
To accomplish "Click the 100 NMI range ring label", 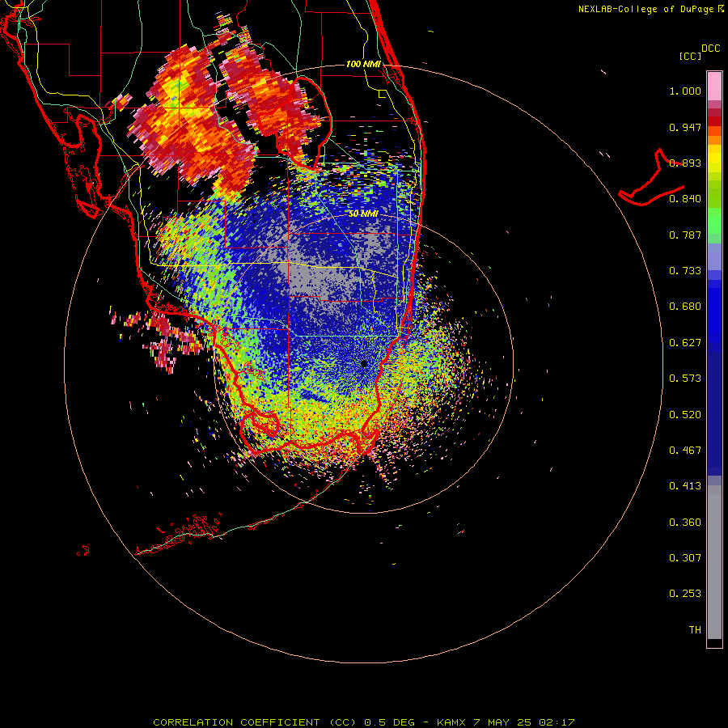I will (363, 64).
